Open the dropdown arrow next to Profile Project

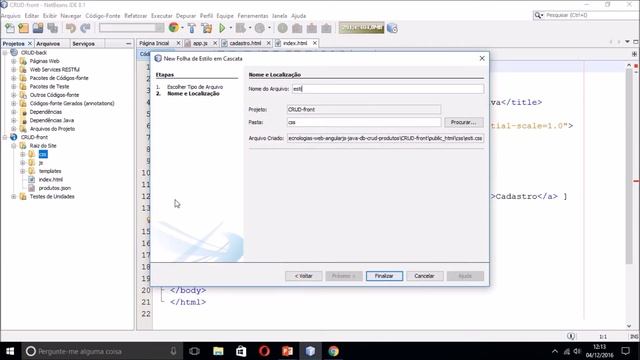pyautogui.click(x=269, y=28)
